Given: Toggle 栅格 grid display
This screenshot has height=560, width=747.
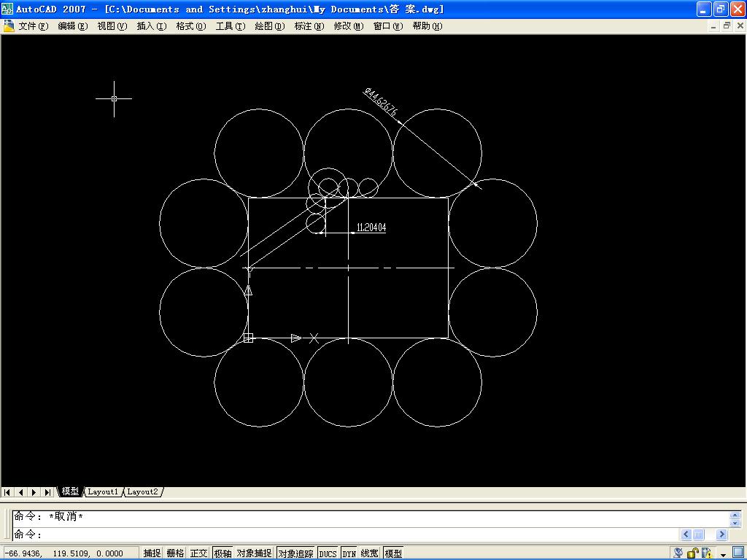Looking at the screenshot, I should coord(175,553).
